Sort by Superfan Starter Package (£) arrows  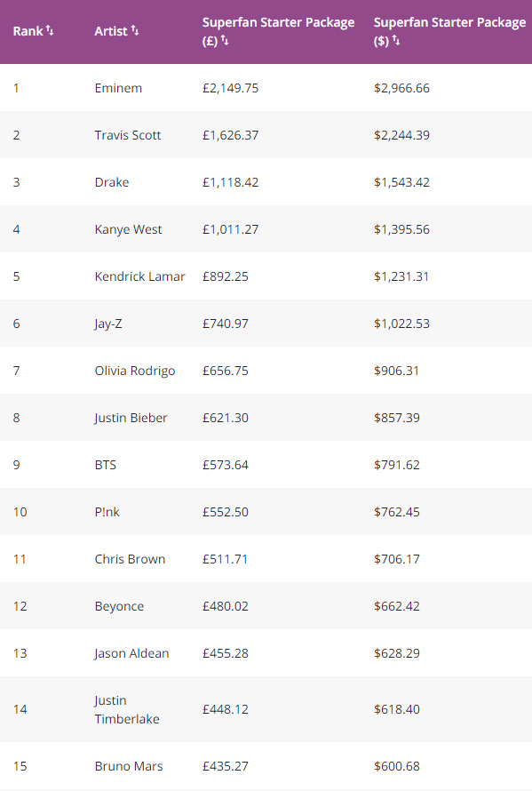point(225,40)
